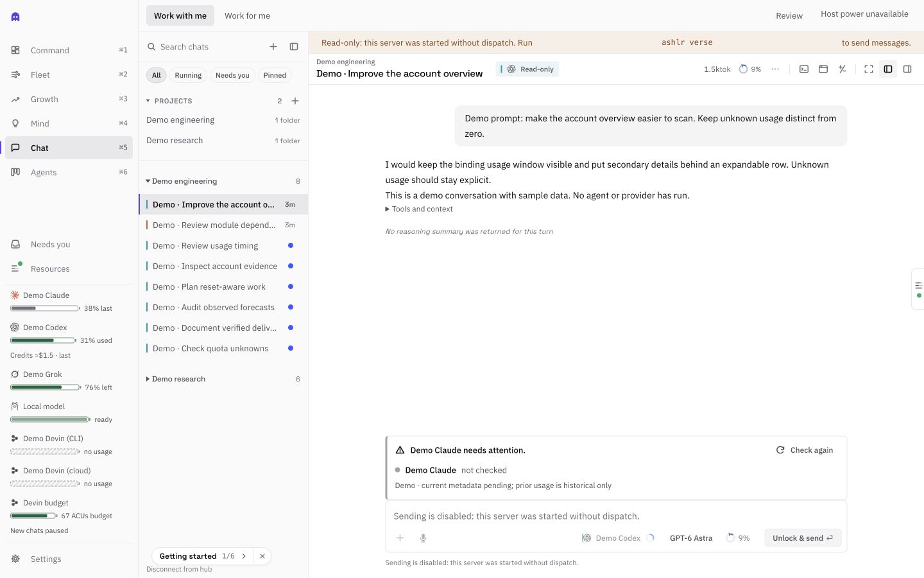This screenshot has height=578, width=924.
Task: Close the Getting started banner
Action: [262, 556]
